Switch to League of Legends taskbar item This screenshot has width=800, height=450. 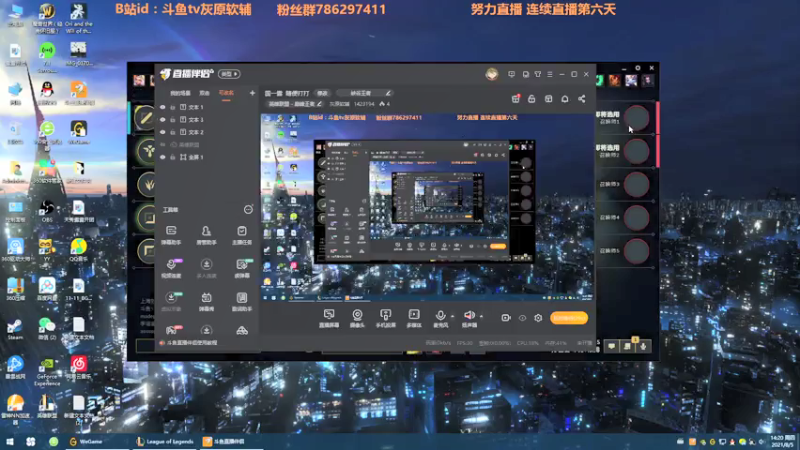(165, 442)
